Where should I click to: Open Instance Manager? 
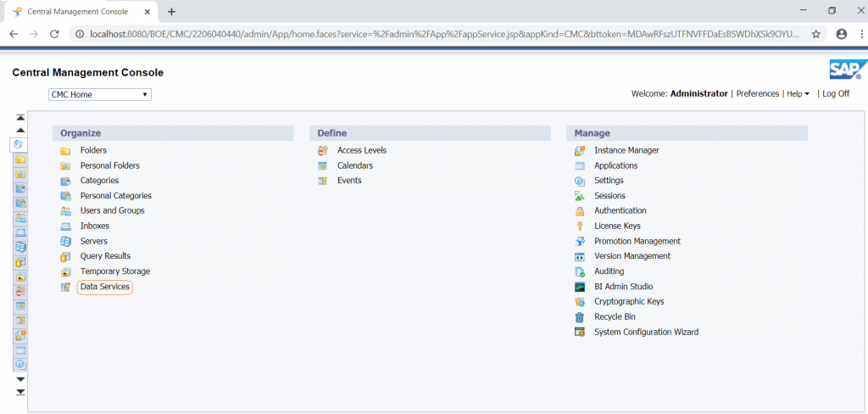626,150
